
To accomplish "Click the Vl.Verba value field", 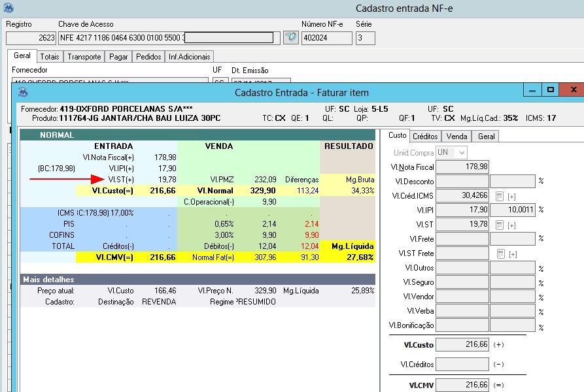I will pyautogui.click(x=462, y=311).
